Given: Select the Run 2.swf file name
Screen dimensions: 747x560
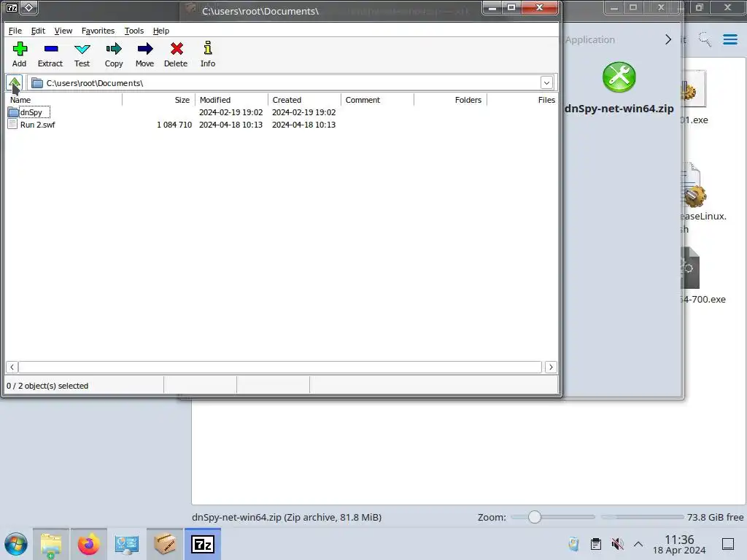Looking at the screenshot, I should click(38, 125).
